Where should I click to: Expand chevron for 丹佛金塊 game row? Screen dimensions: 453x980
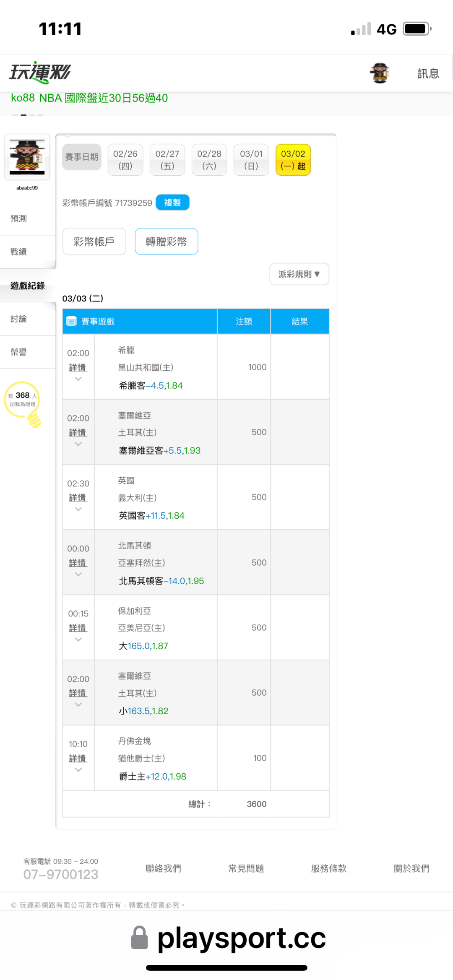(78, 770)
